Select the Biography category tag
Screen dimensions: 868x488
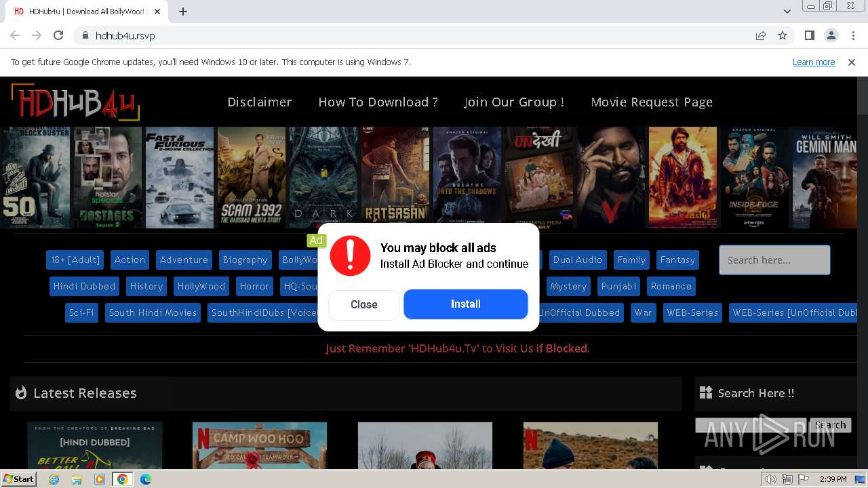pyautogui.click(x=245, y=260)
